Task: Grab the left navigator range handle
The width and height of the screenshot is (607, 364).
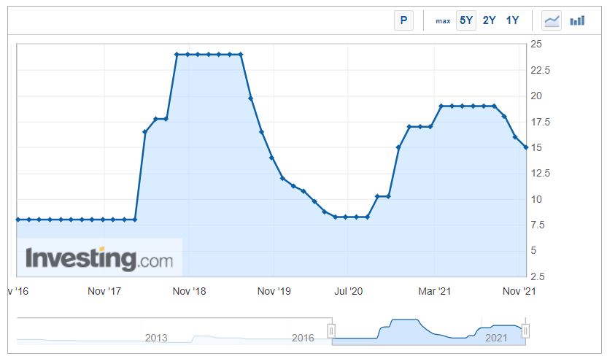Action: pyautogui.click(x=331, y=331)
